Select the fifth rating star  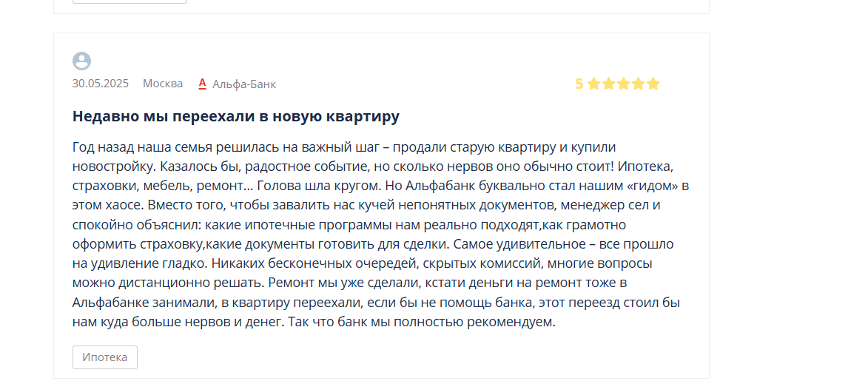click(653, 84)
